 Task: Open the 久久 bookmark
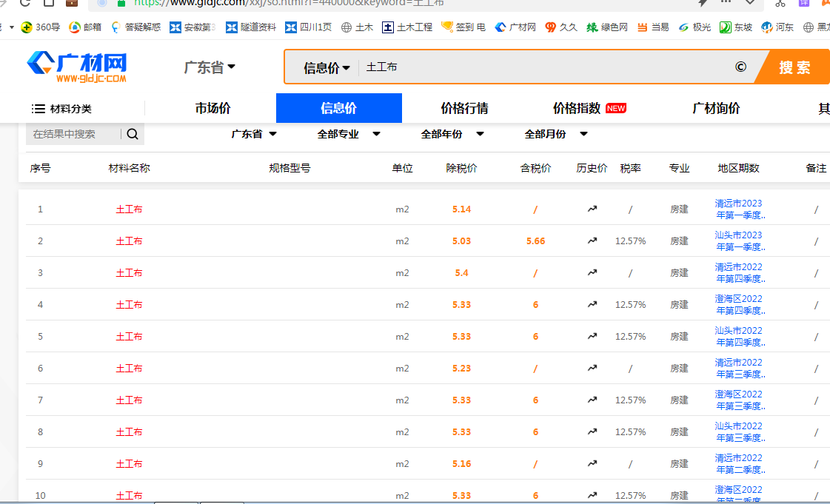tap(562, 27)
